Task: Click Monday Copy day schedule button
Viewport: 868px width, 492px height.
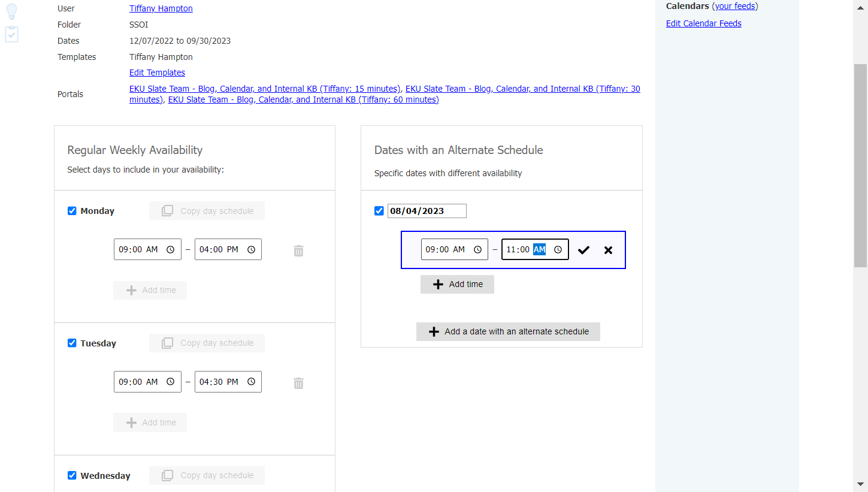Action: click(x=207, y=211)
